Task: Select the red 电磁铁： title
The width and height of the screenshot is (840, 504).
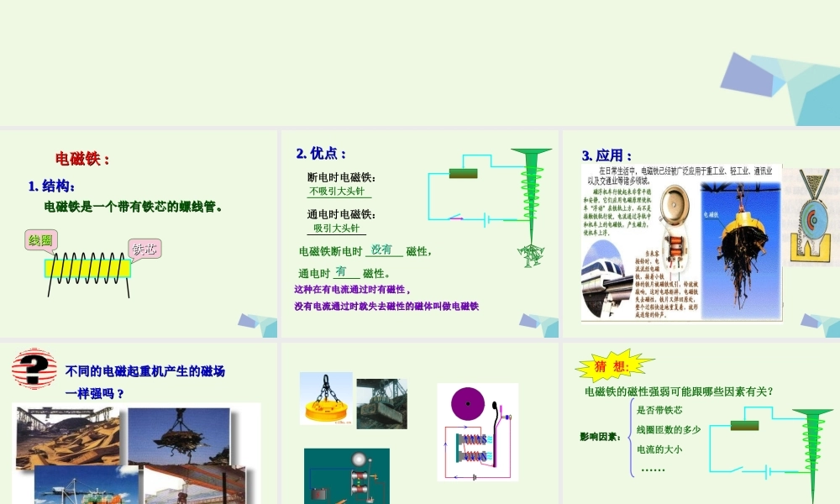Action: 82,159
